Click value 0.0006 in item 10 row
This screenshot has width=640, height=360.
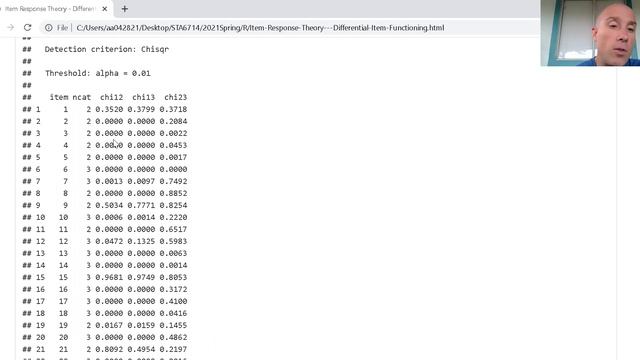(x=109, y=217)
